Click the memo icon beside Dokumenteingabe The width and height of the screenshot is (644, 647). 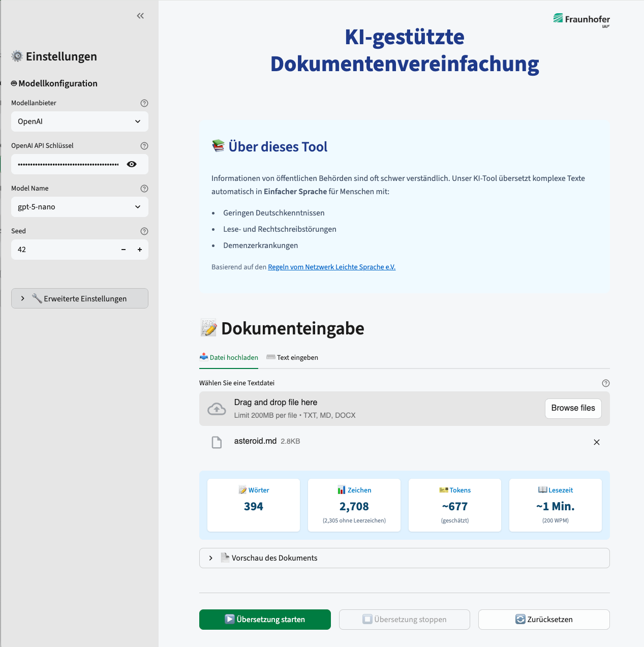(x=208, y=328)
